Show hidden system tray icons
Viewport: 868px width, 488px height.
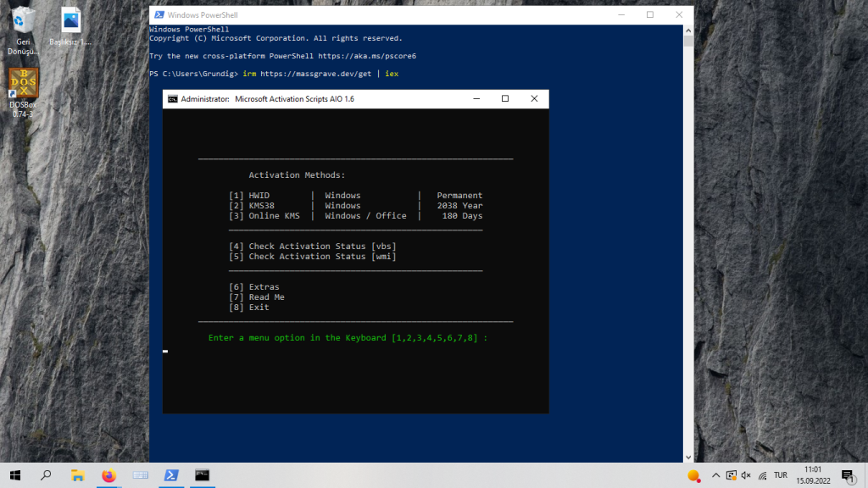coord(715,475)
